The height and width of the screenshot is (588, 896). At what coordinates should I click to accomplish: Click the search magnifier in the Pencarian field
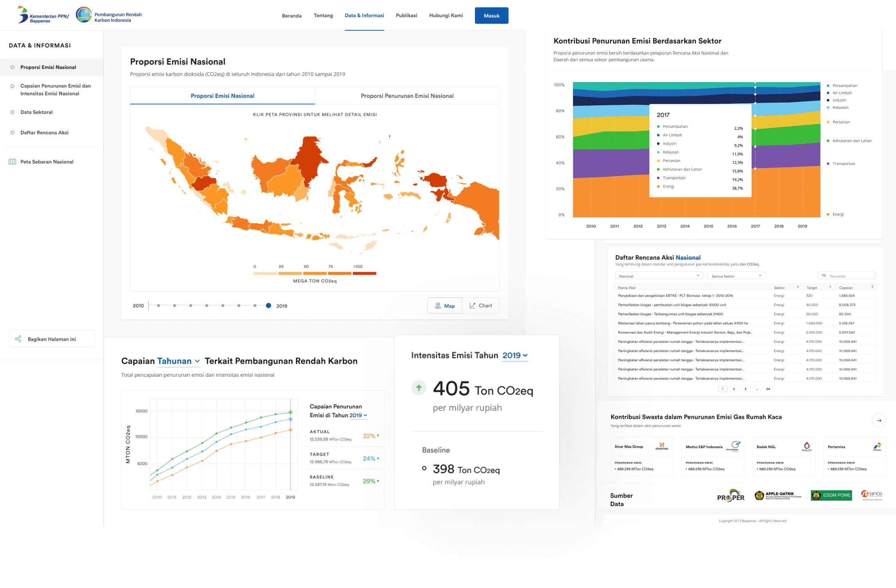[x=824, y=276]
